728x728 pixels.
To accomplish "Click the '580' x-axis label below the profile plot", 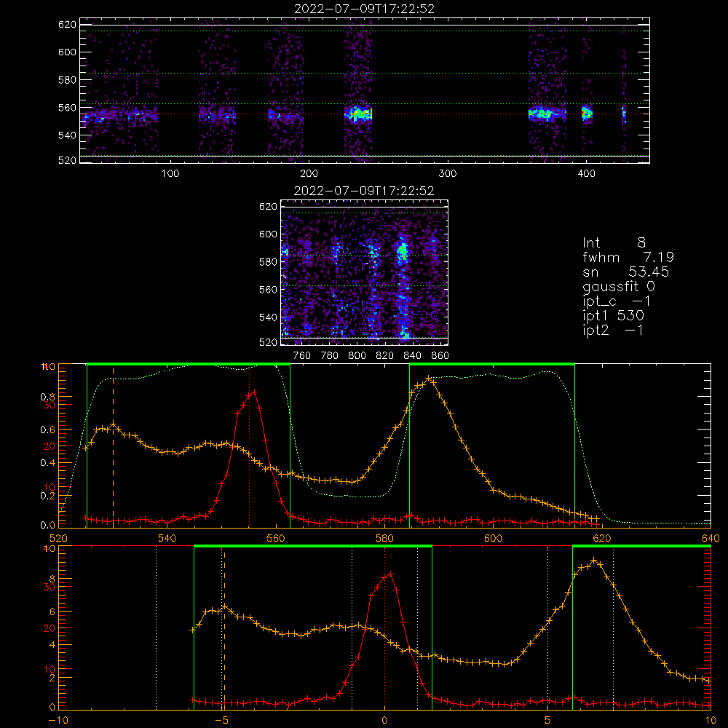I will (x=384, y=538).
